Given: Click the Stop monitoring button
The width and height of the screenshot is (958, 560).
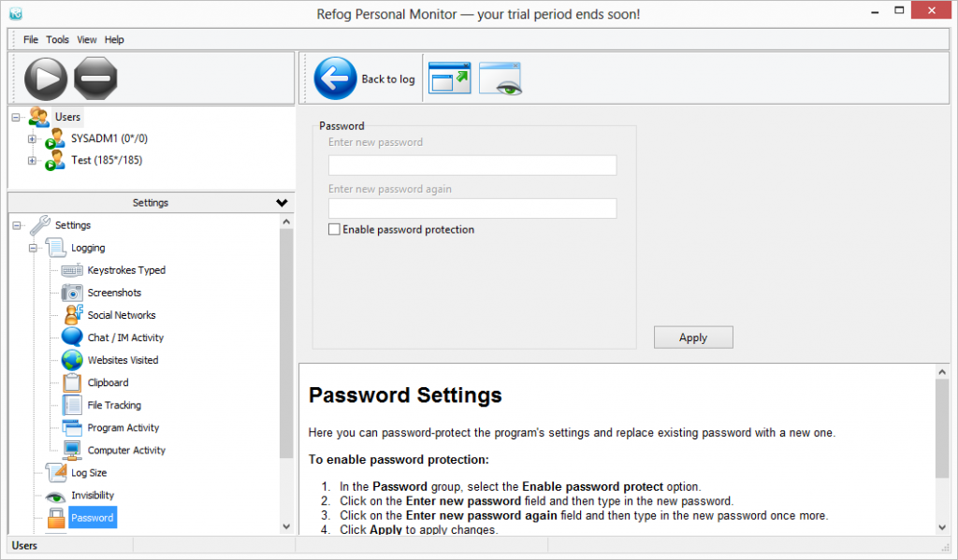Looking at the screenshot, I should point(95,79).
